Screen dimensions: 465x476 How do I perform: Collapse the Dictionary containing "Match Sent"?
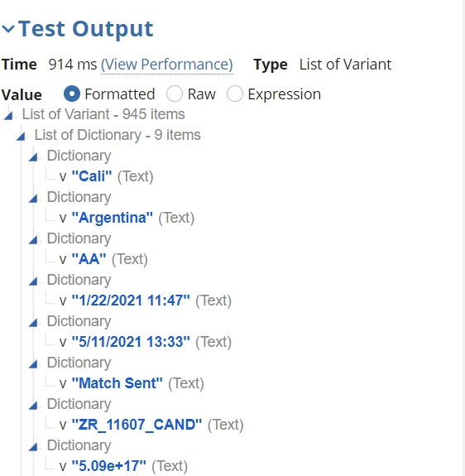pyautogui.click(x=33, y=363)
